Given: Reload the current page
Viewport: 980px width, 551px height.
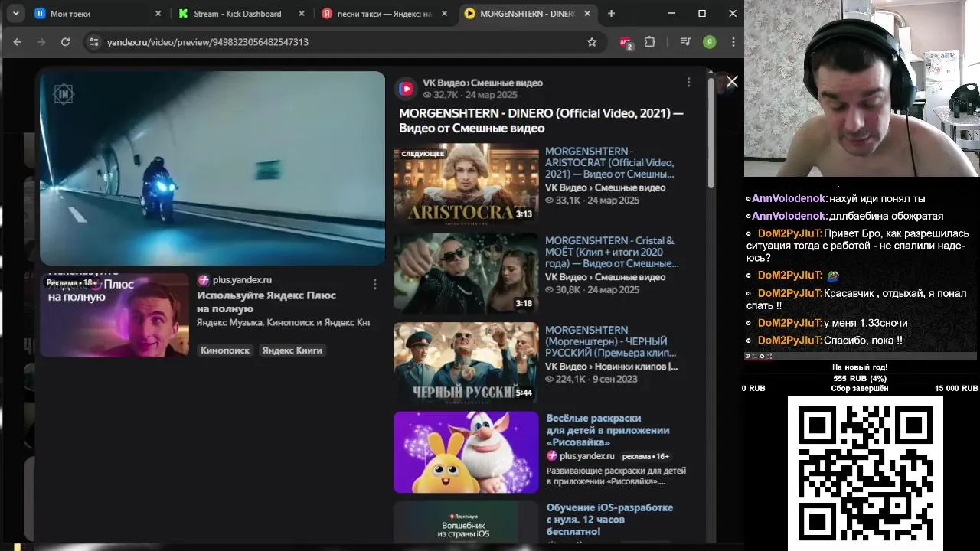Looking at the screenshot, I should coord(66,42).
